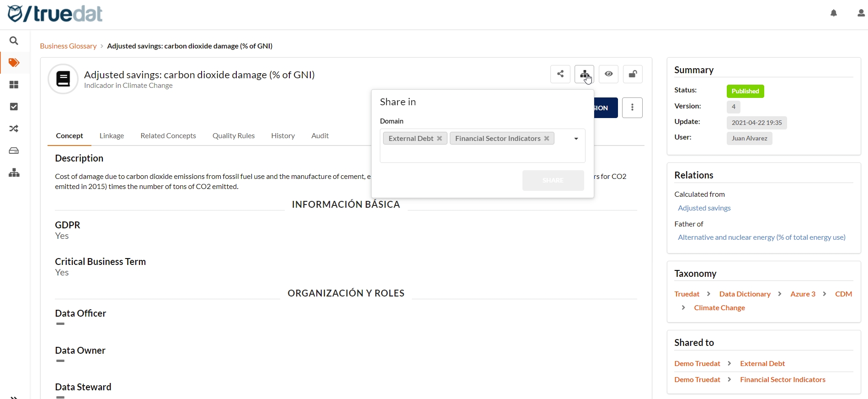The height and width of the screenshot is (399, 868).
Task: Toggle the eye visibility button
Action: coord(608,74)
